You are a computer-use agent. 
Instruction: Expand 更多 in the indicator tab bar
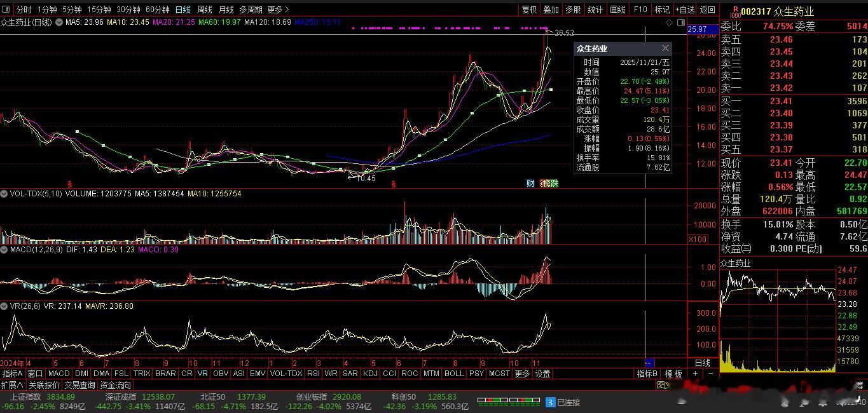click(522, 374)
